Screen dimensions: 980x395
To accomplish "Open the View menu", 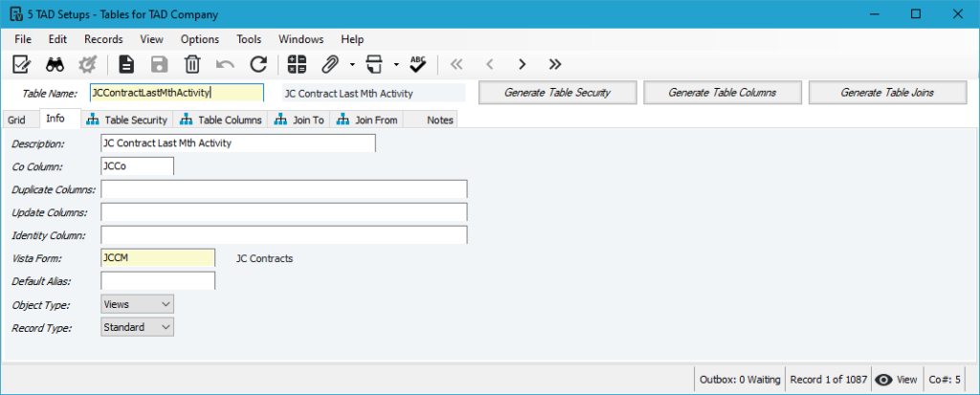I will (x=152, y=39).
